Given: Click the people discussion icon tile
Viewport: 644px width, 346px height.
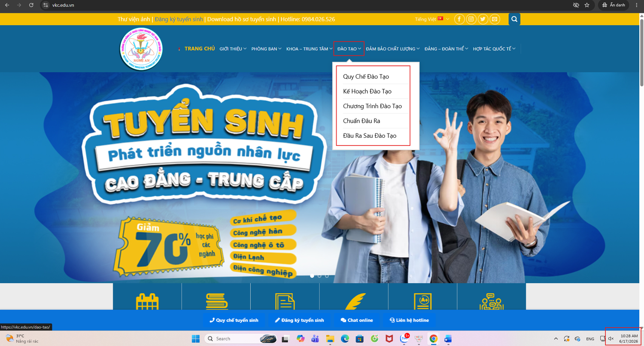Looking at the screenshot, I should coord(492,301).
